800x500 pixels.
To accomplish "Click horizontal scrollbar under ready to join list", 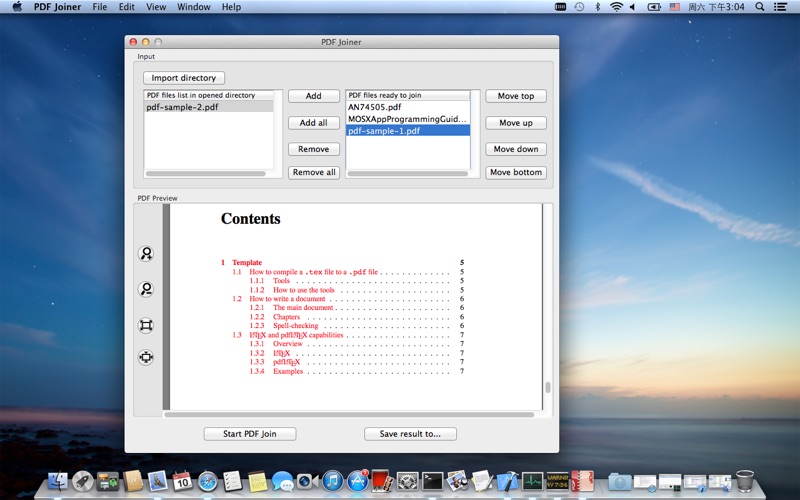I will click(x=408, y=173).
